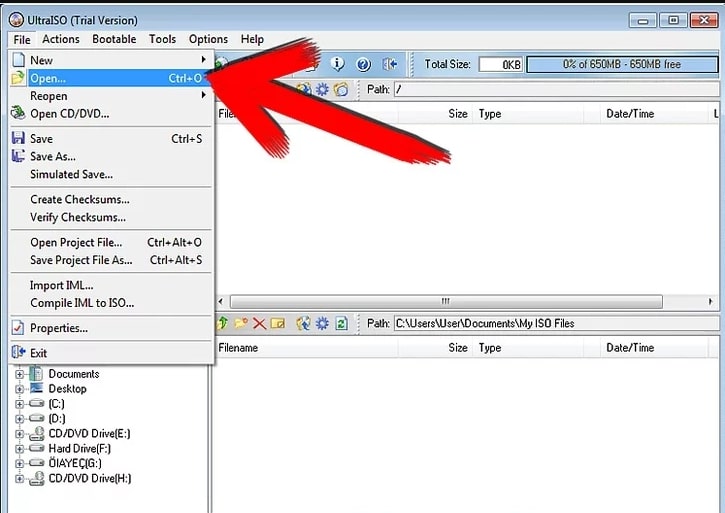Click Verify Checksums... entry

pos(111,217)
